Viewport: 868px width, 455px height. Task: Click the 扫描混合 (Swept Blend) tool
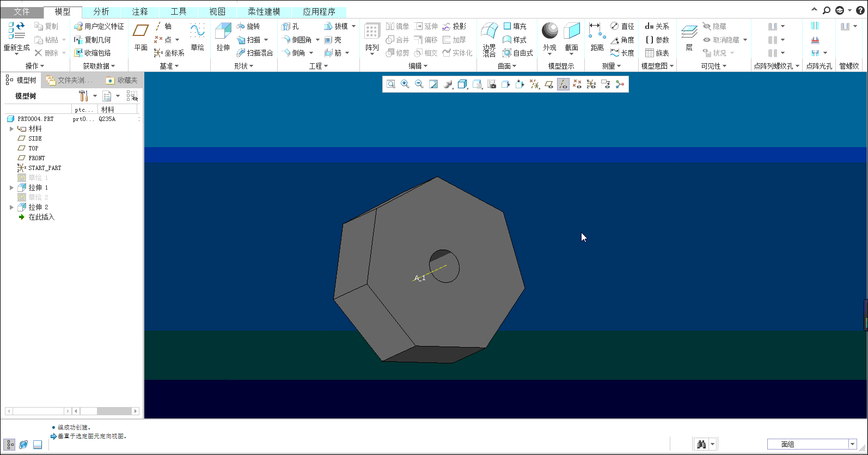pos(255,53)
